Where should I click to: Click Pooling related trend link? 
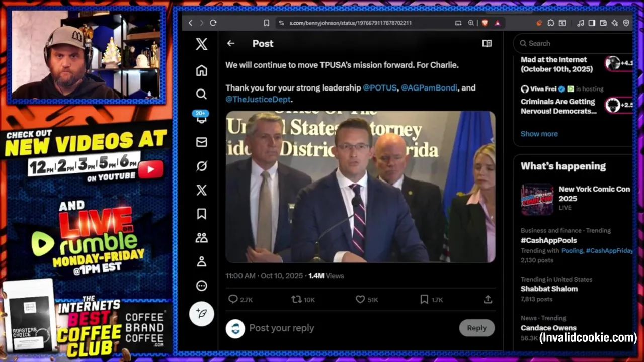pyautogui.click(x=572, y=250)
